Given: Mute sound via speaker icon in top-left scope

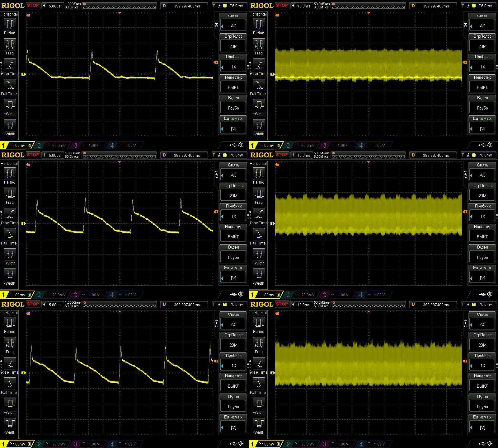Looking at the screenshot, I should point(241,145).
